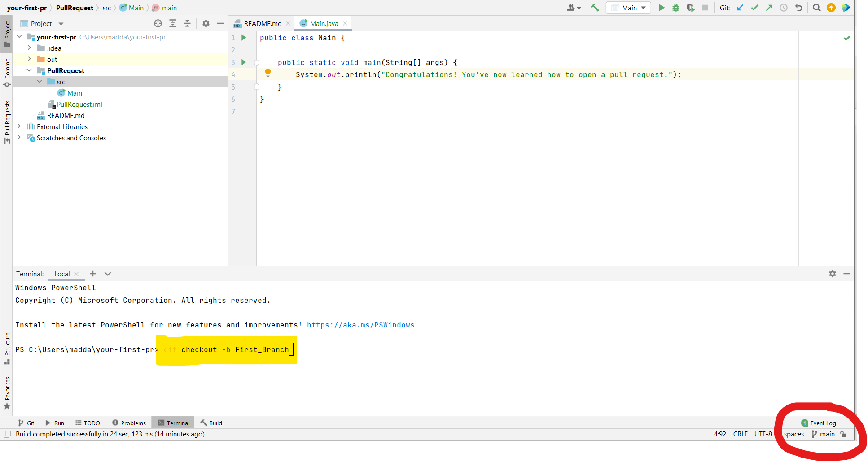Image resolution: width=868 pixels, height=462 pixels.
Task: Click expand all in Project panel
Action: pyautogui.click(x=173, y=23)
